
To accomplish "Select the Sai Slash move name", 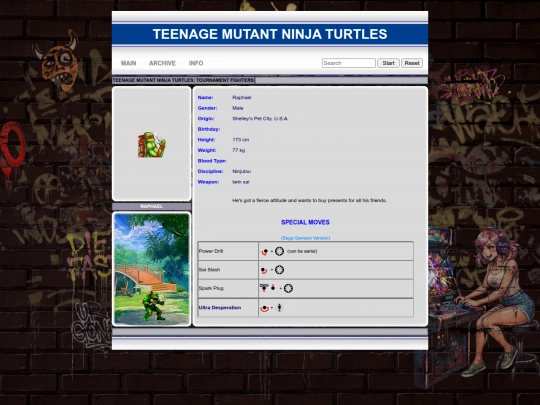I will coord(209,270).
